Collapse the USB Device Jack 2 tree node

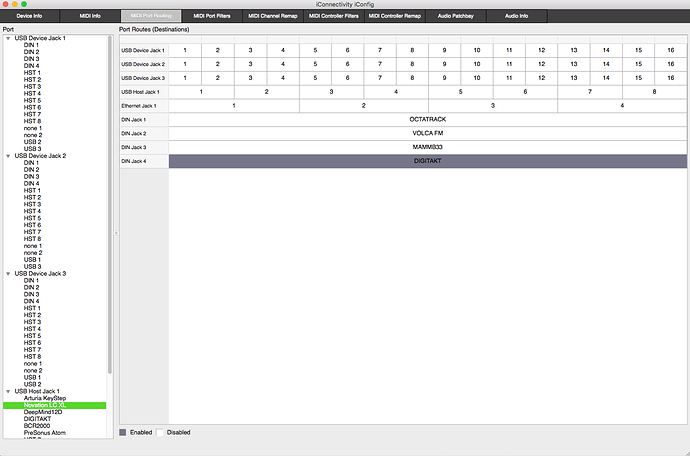(x=8, y=156)
